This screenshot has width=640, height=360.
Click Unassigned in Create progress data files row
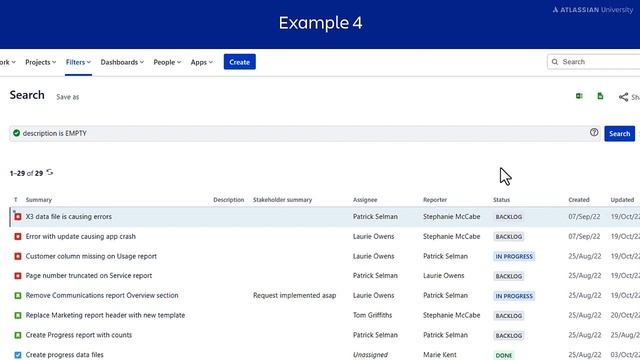point(370,355)
